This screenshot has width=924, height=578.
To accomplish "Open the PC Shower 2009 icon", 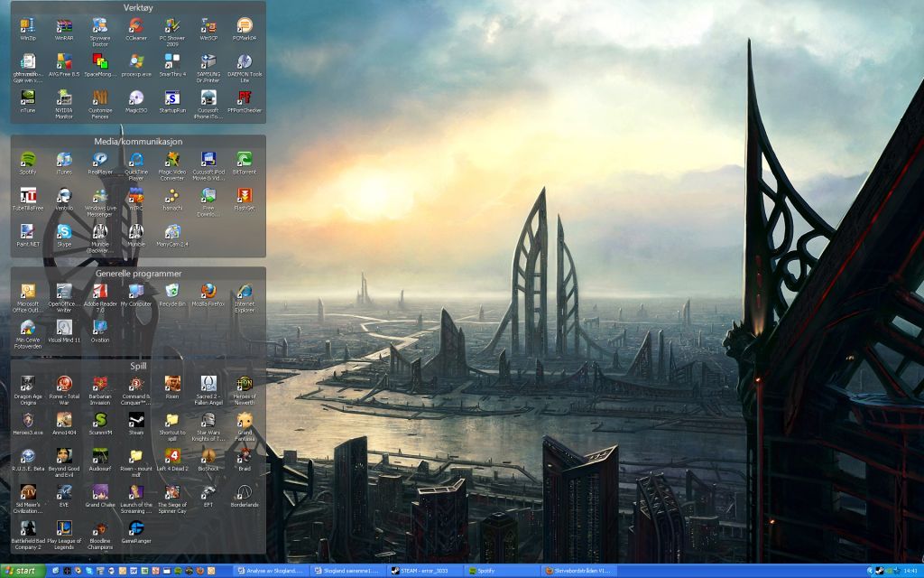I will click(172, 33).
